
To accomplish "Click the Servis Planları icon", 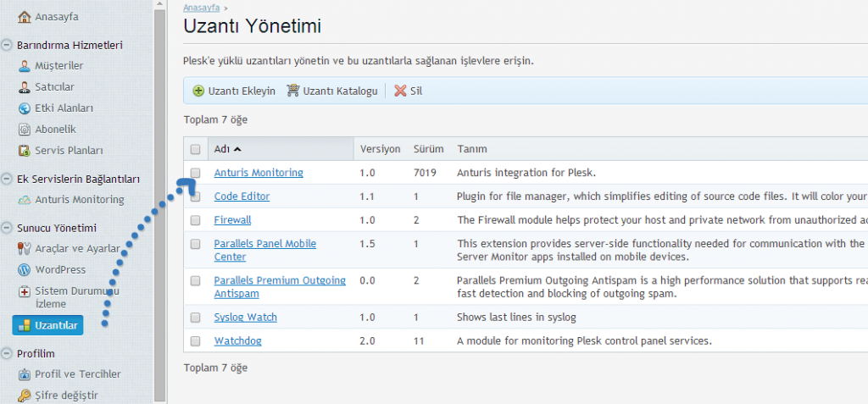I will tap(25, 151).
